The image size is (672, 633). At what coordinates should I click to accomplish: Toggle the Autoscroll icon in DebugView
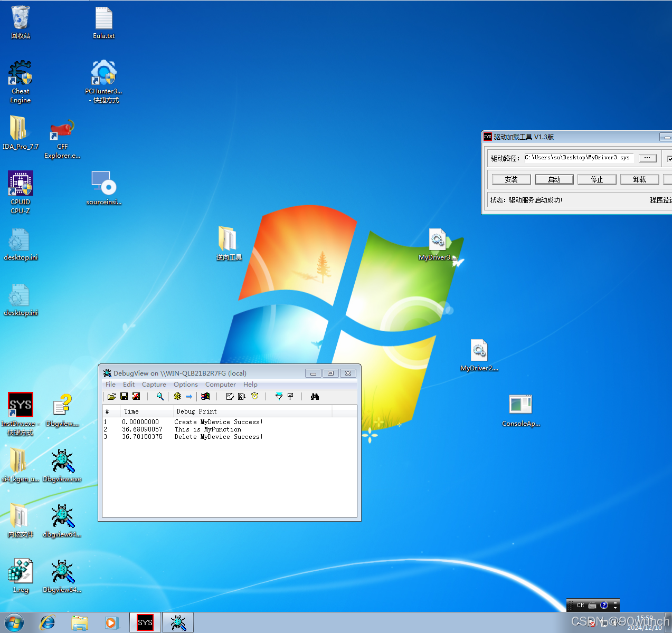coord(242,397)
